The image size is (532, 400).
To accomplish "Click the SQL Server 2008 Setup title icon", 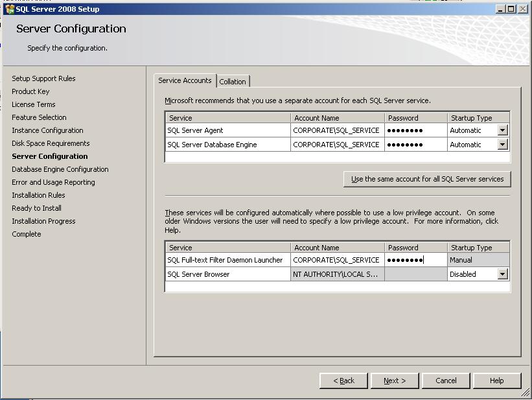I will [x=10, y=9].
